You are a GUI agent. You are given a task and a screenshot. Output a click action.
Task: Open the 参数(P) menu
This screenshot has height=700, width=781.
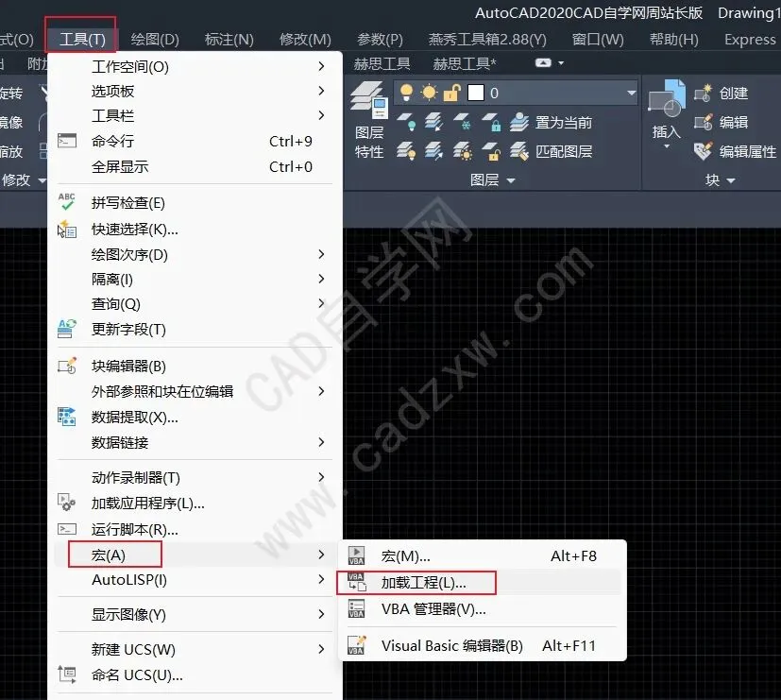(380, 39)
